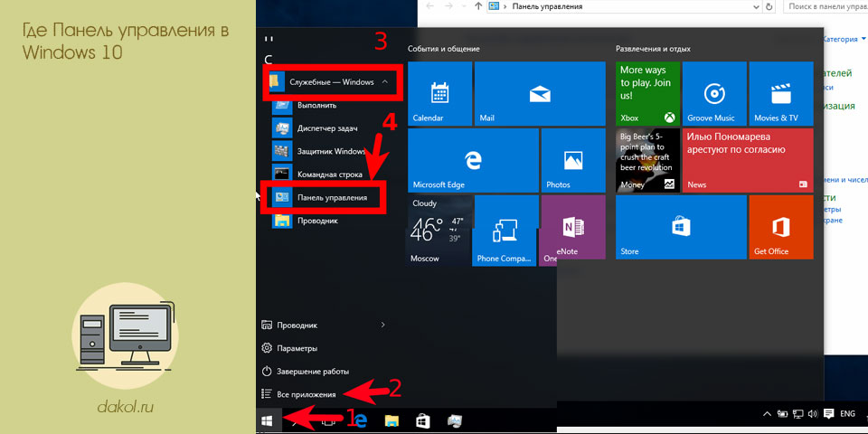The image size is (868, 434).
Task: Expand the Проводник jump list chevron
Action: tap(382, 325)
